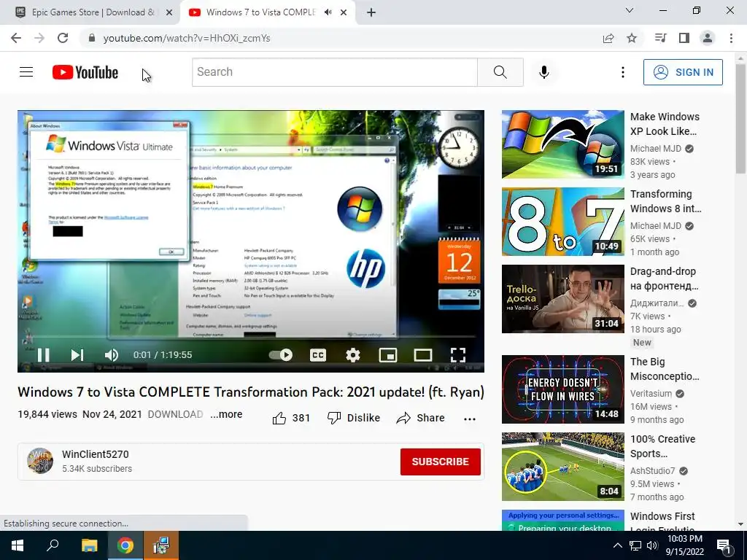Image resolution: width=747 pixels, height=560 pixels.
Task: Open Chrome profile avatar
Action: click(708, 38)
